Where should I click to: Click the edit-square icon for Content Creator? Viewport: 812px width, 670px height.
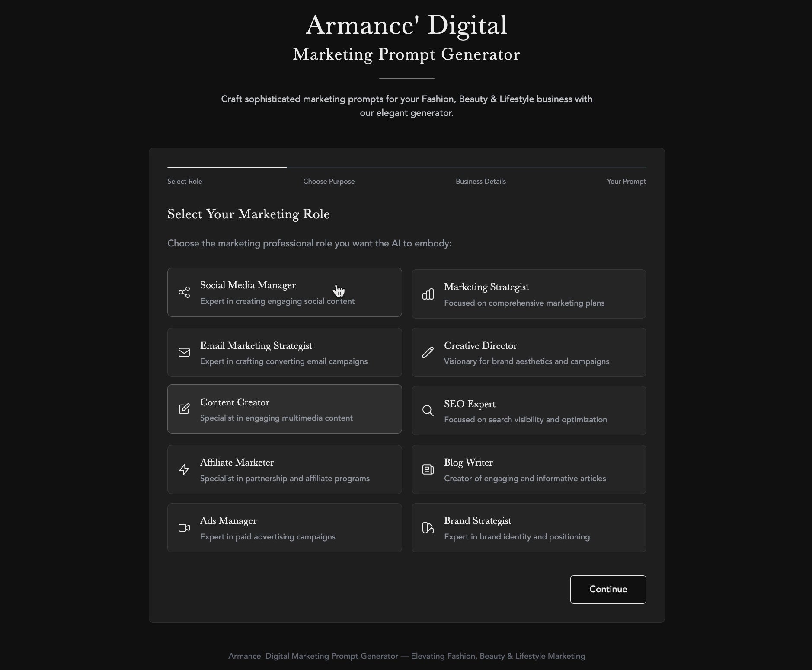point(184,409)
